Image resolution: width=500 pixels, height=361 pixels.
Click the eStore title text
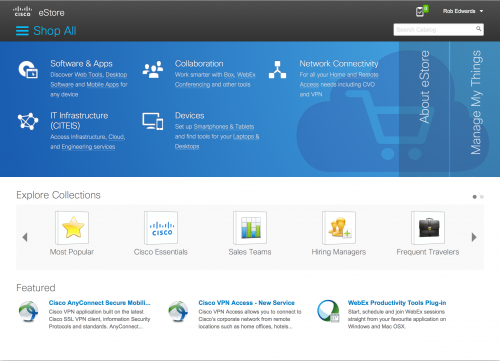click(51, 13)
